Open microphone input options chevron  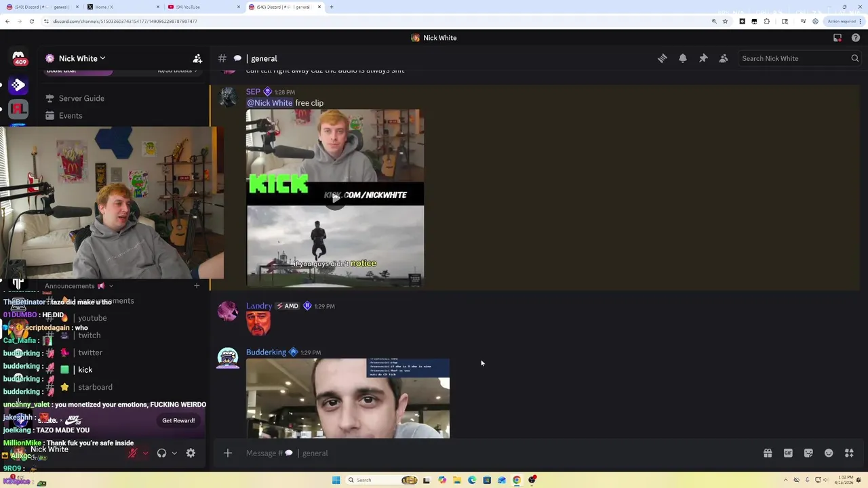pos(145,453)
